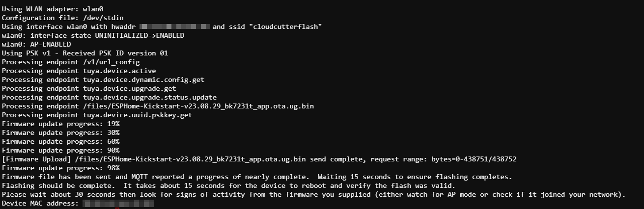Click the 'Waiting 15 seconds' message line

[x=257, y=177]
